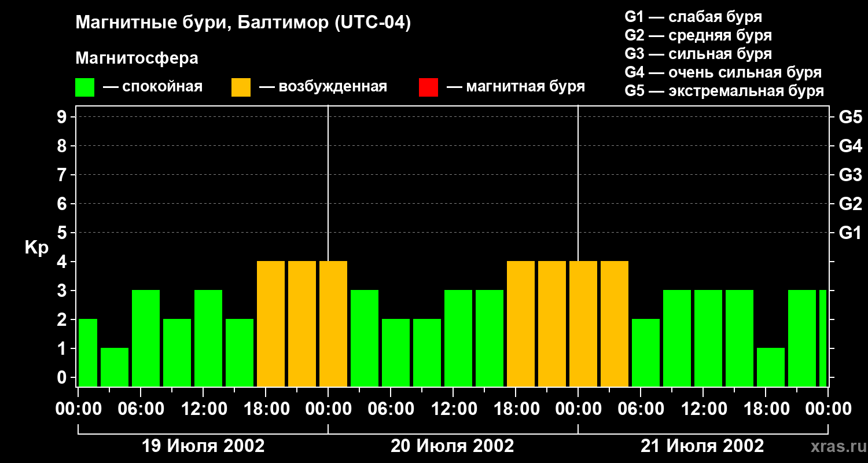This screenshot has height=463, width=868.
Task: Click the 'Kp' axis title
Action: point(36,248)
